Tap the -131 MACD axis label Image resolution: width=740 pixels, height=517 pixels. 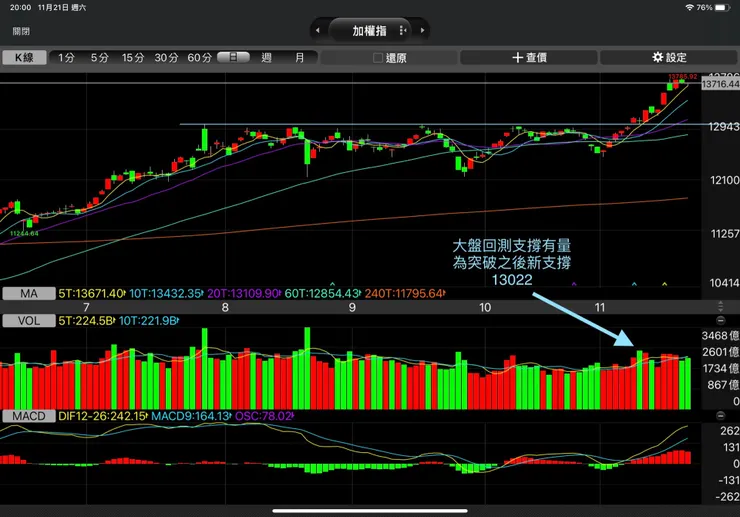click(x=729, y=480)
